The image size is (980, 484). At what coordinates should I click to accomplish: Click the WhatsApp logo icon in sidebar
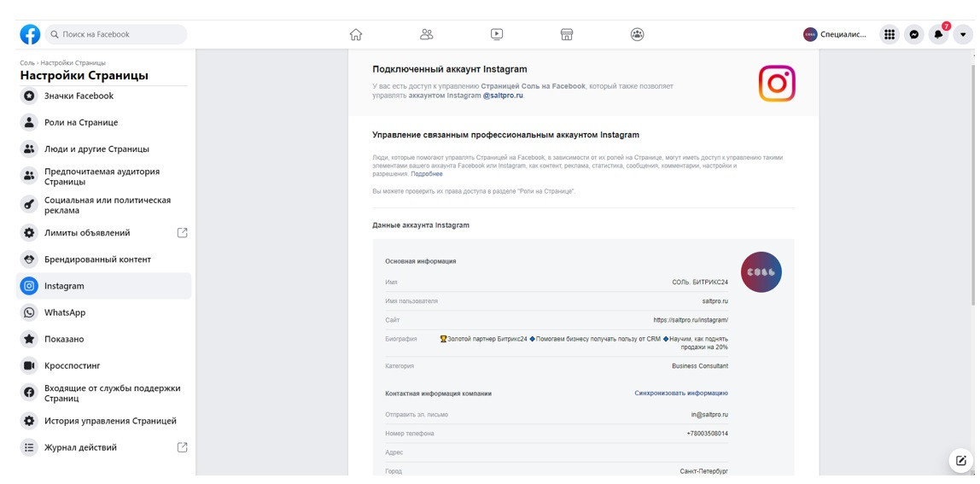pyautogui.click(x=29, y=312)
